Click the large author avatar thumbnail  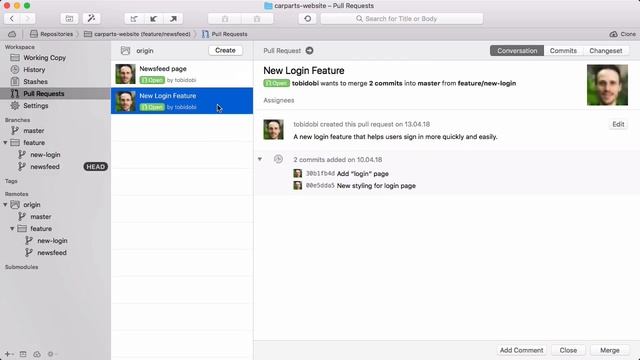tap(607, 85)
